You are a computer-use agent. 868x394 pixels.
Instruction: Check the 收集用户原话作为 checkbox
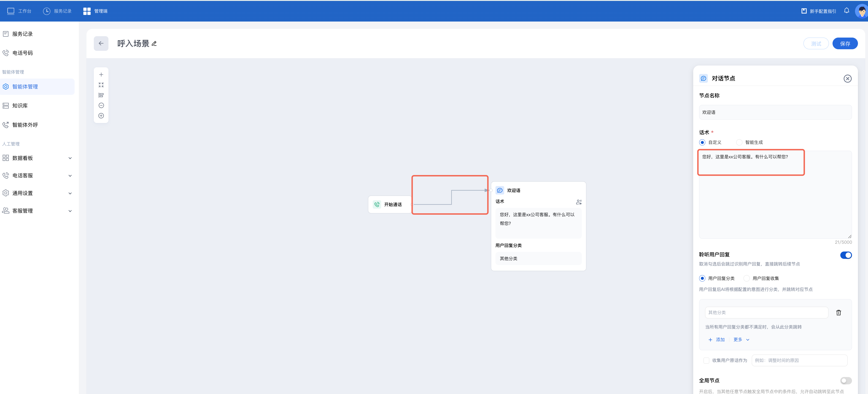click(706, 361)
